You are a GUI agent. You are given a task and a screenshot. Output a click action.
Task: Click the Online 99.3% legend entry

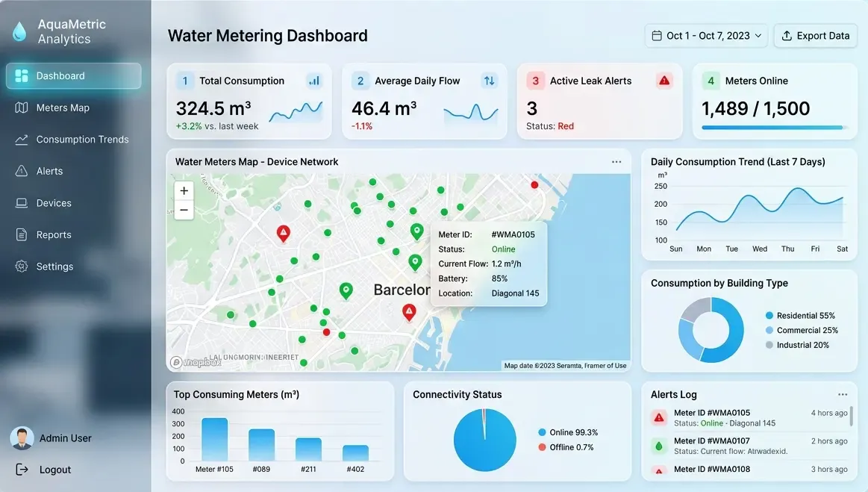coord(568,433)
